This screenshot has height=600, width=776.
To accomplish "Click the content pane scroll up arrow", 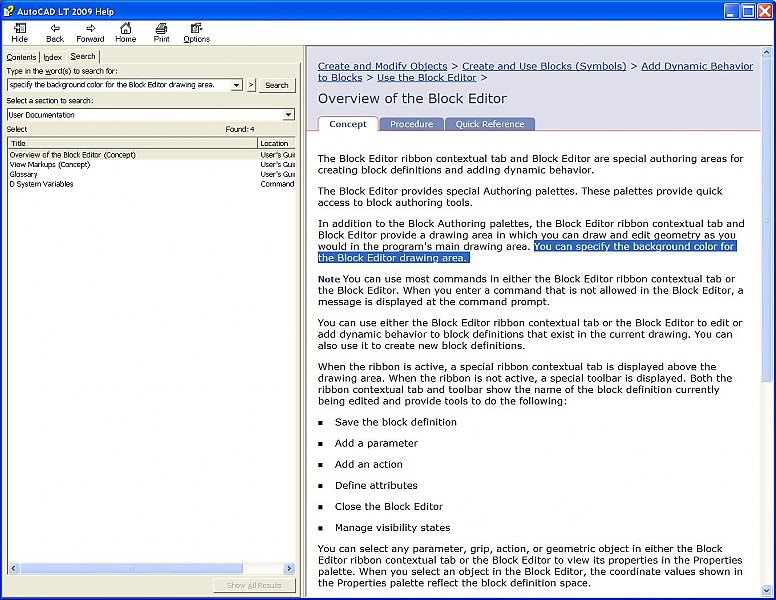I will (x=767, y=51).
